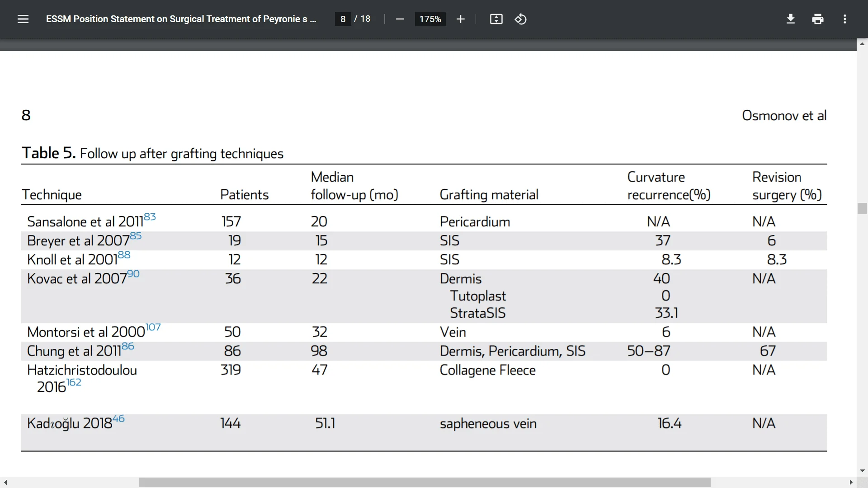
Task: Open the sidebar hamburger menu
Action: coord(23,19)
